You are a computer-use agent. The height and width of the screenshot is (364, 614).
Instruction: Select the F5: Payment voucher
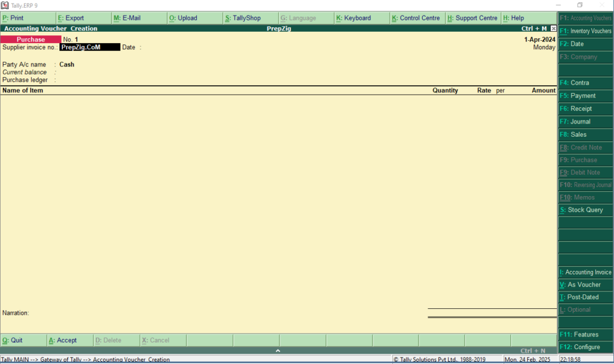tap(585, 95)
